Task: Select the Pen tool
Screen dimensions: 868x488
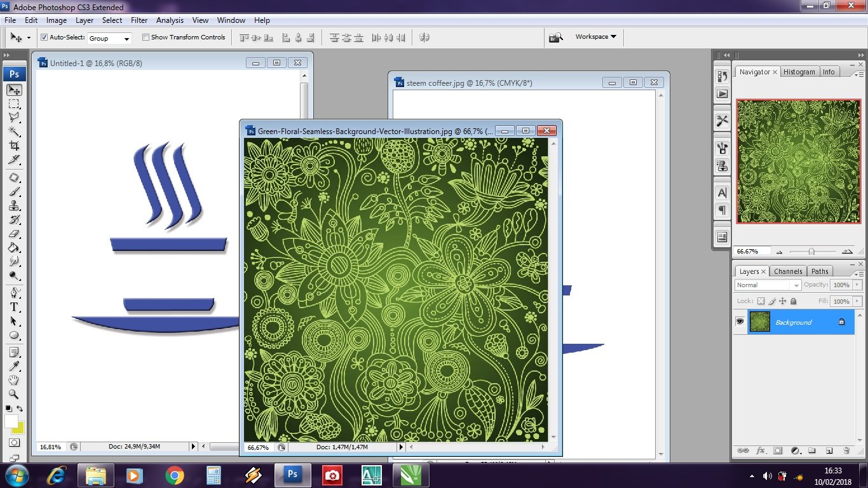Action: point(14,294)
